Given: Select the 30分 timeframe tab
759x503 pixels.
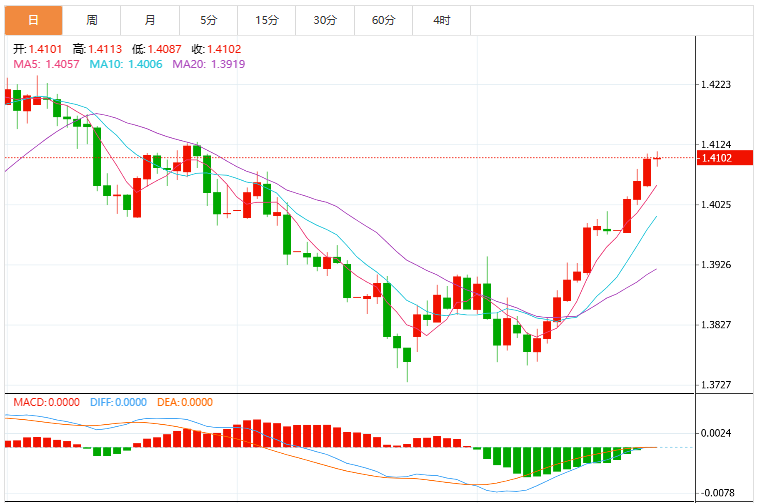Looking at the screenshot, I should [325, 20].
